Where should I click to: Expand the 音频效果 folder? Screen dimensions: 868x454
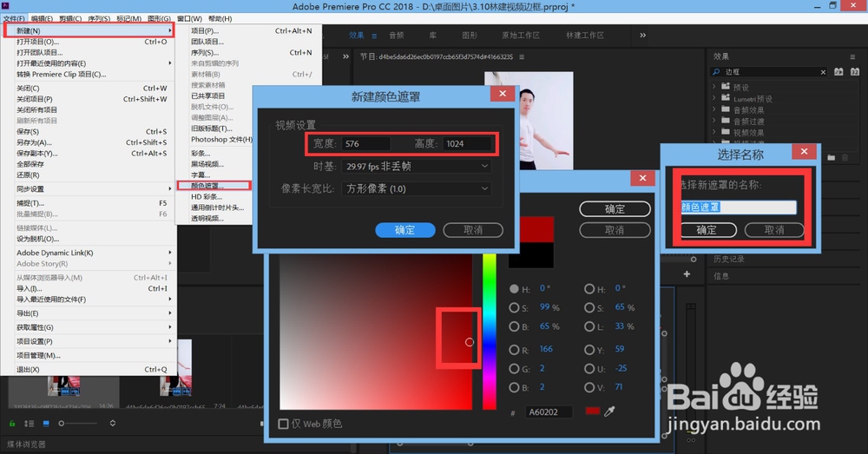coord(714,109)
